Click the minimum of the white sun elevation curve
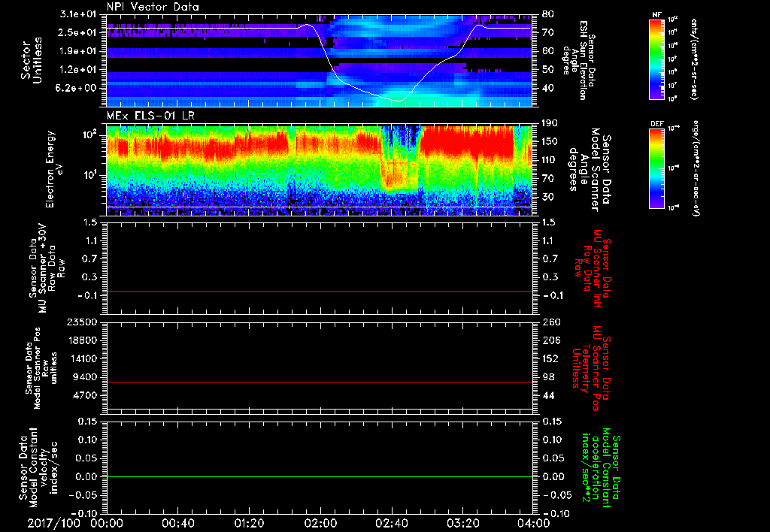The image size is (770, 532). pos(398,100)
